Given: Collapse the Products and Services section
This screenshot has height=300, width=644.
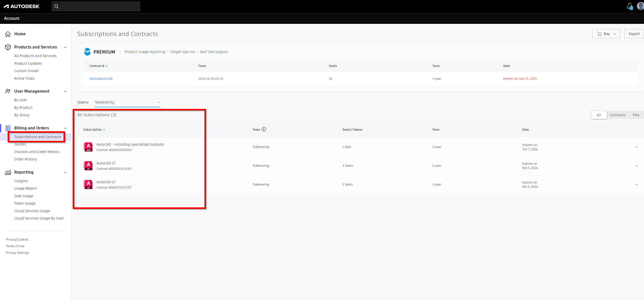Looking at the screenshot, I should pyautogui.click(x=65, y=47).
